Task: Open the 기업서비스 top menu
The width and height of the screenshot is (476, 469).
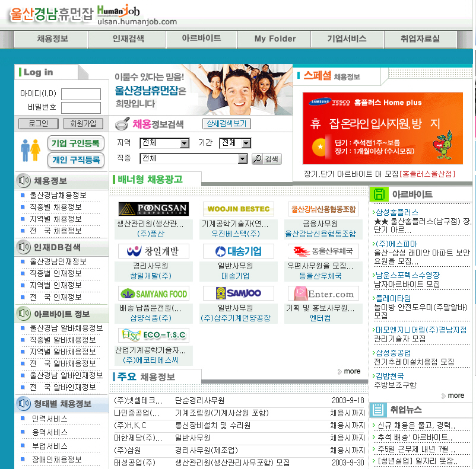Action: [347, 39]
